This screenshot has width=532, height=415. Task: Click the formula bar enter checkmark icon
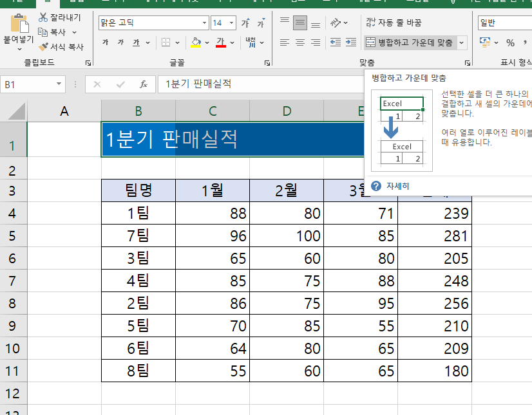click(120, 84)
